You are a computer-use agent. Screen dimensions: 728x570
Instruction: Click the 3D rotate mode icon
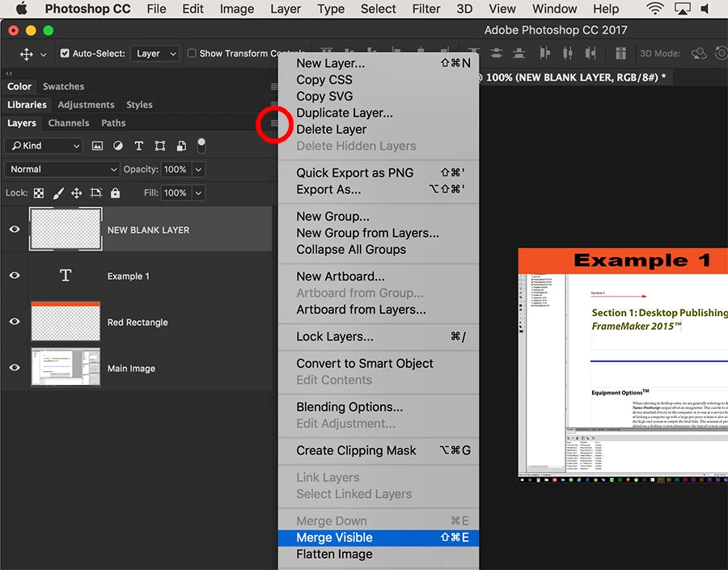699,53
